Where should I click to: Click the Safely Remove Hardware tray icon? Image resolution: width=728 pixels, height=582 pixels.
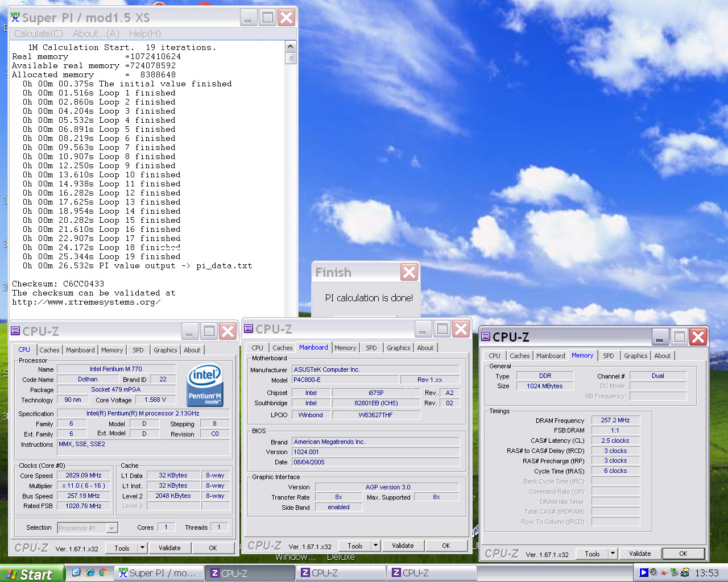[674, 572]
